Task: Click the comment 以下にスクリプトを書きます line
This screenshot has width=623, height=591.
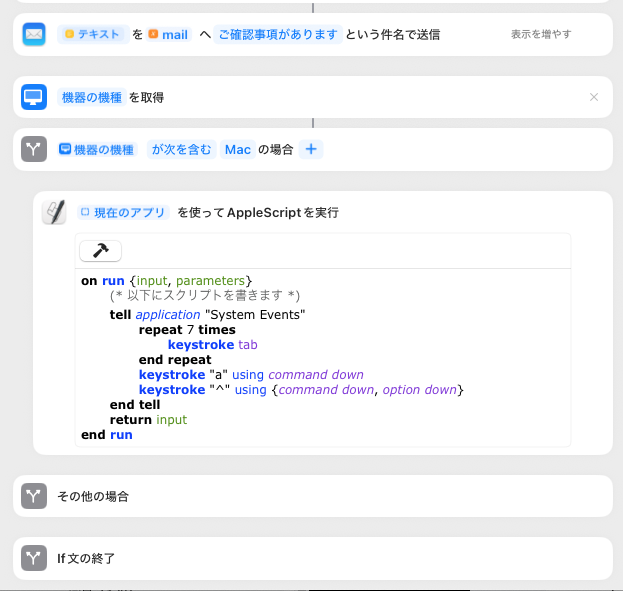Action: point(205,295)
